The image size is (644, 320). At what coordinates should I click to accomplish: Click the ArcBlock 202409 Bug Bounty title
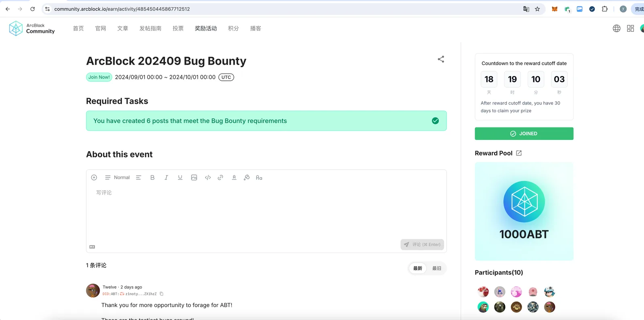(x=166, y=61)
